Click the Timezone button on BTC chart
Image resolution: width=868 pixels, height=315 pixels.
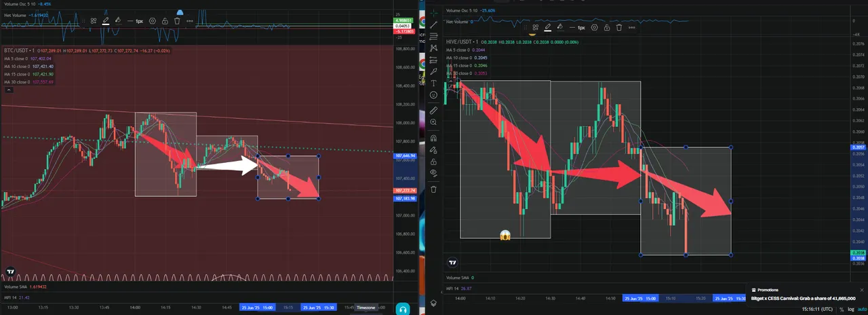[x=366, y=308]
